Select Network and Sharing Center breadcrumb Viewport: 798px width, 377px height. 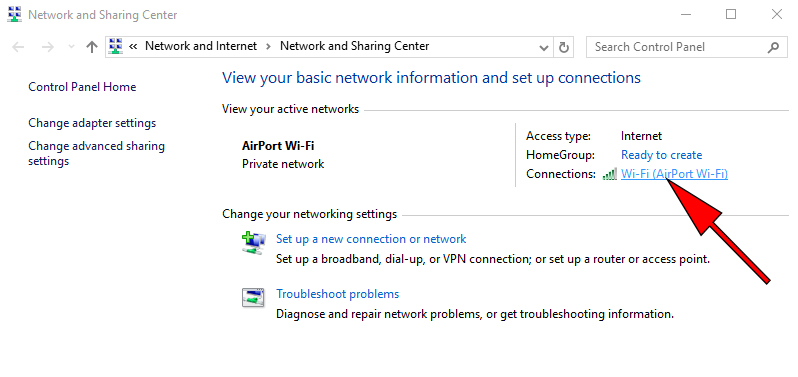355,46
